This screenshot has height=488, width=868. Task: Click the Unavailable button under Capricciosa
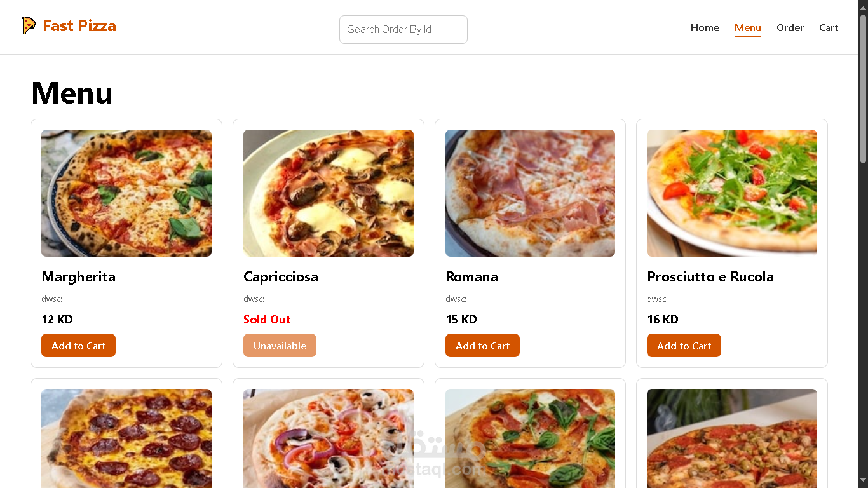[x=280, y=346]
